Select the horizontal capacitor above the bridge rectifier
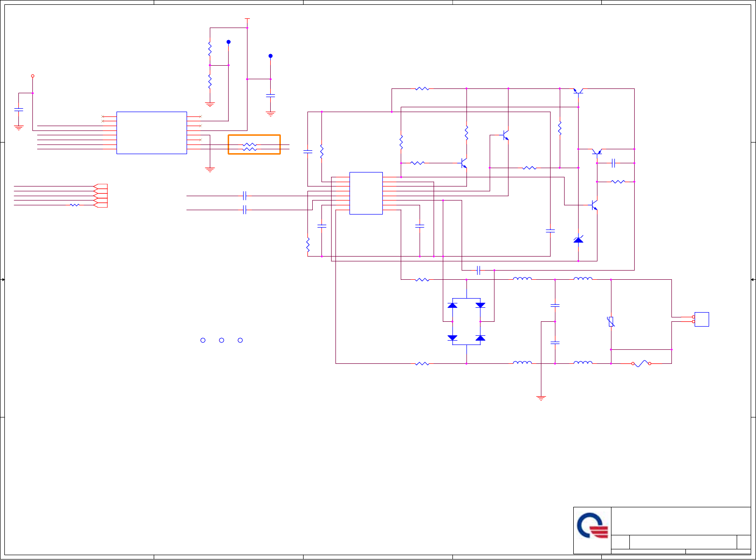This screenshot has width=756, height=560. (x=479, y=270)
